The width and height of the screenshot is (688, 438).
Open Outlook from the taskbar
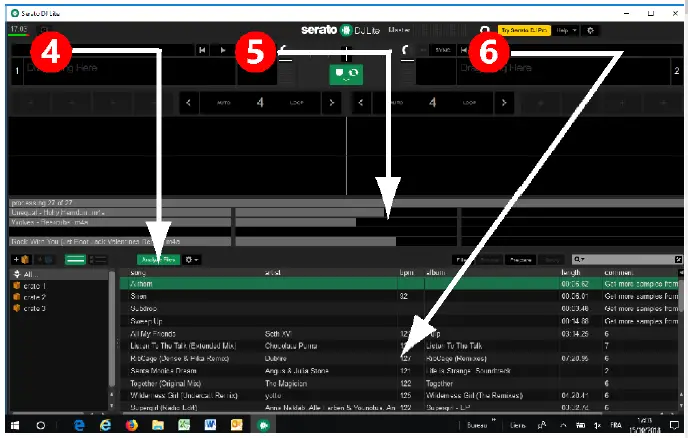(x=236, y=425)
